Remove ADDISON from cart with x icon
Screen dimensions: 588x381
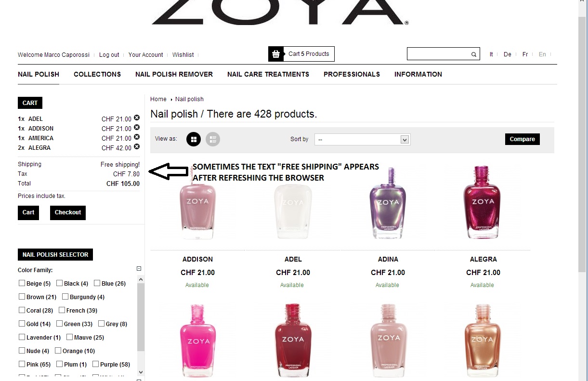tap(137, 128)
